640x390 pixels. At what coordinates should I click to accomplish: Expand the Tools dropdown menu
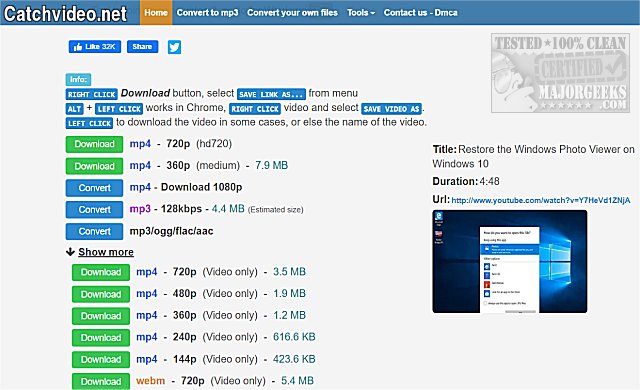(361, 13)
